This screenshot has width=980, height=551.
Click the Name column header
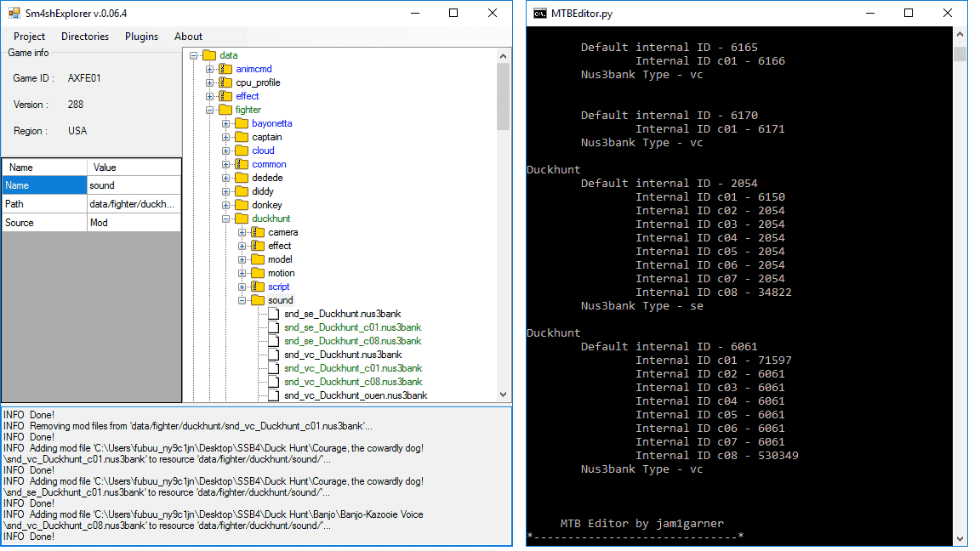(44, 168)
